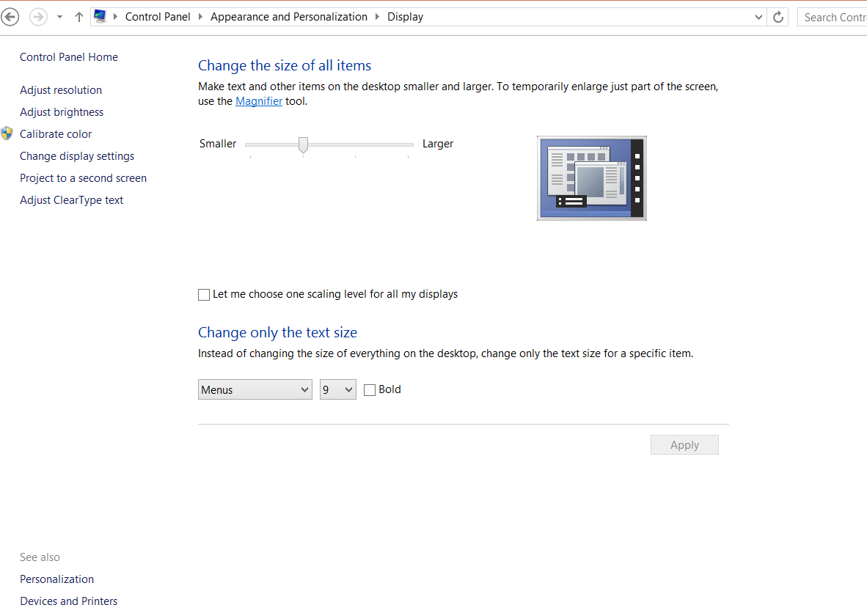Click the Refresh button in address bar
The width and height of the screenshot is (867, 616).
778,17
